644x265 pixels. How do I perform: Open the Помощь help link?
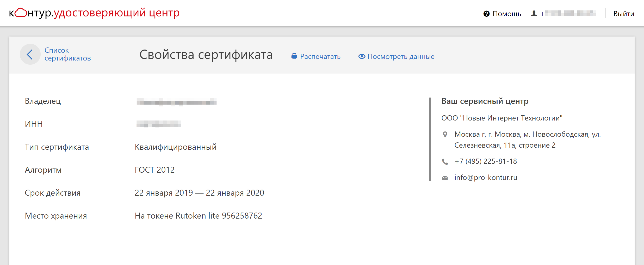pos(506,14)
